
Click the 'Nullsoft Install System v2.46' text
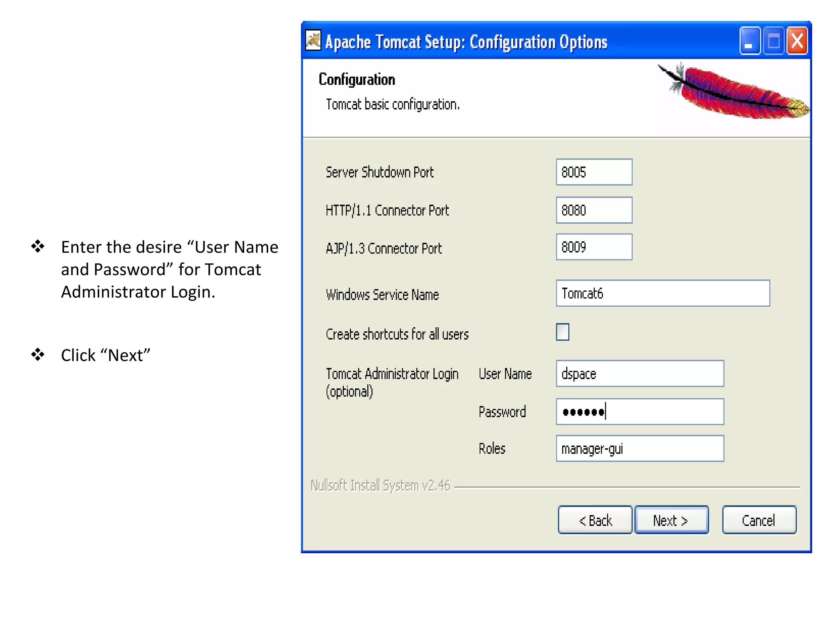(380, 486)
